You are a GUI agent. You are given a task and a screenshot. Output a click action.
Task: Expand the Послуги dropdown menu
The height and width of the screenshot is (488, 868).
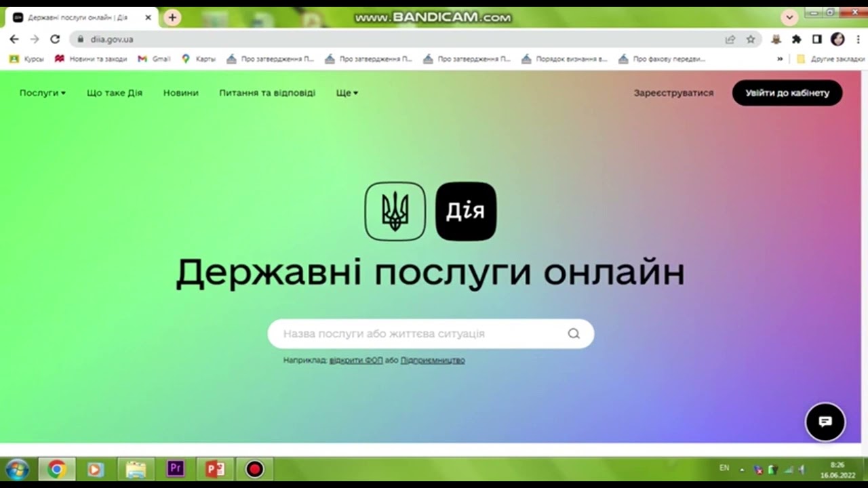(43, 93)
